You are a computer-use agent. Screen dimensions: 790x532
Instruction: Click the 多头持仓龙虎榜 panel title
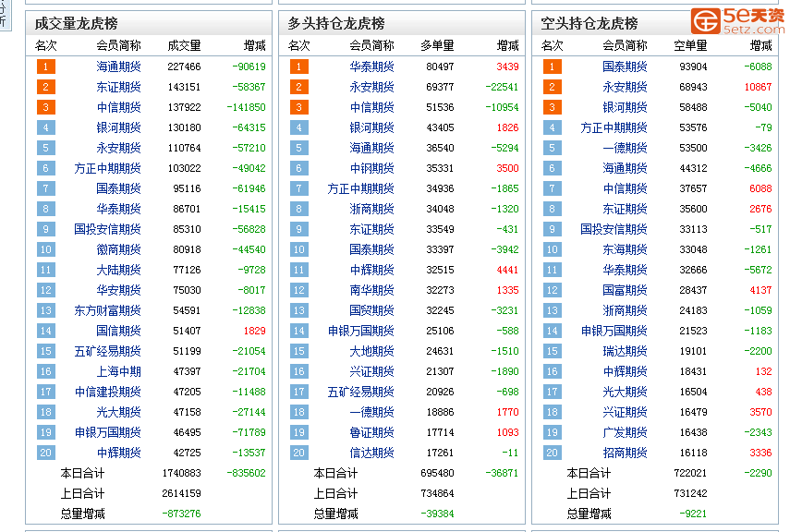tap(336, 23)
